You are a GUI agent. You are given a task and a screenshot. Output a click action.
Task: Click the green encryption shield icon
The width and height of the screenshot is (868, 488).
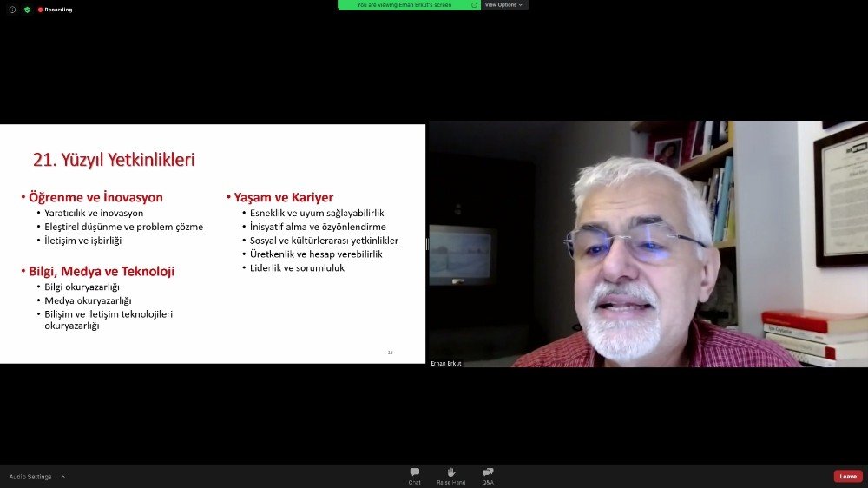coord(27,10)
